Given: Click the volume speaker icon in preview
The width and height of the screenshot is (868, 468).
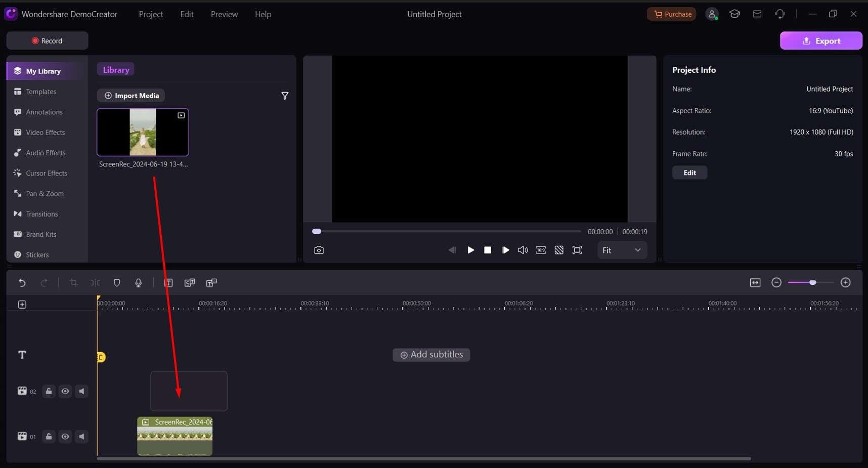Looking at the screenshot, I should click(x=523, y=250).
